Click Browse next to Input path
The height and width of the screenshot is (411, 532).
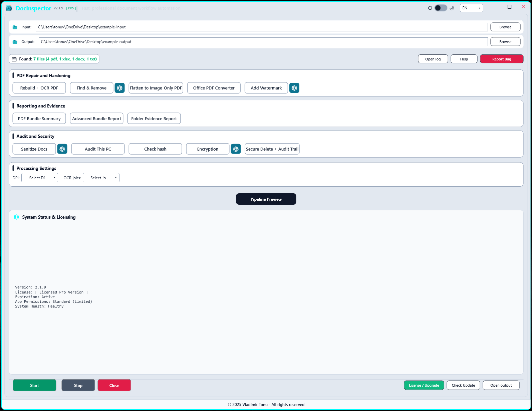click(505, 27)
